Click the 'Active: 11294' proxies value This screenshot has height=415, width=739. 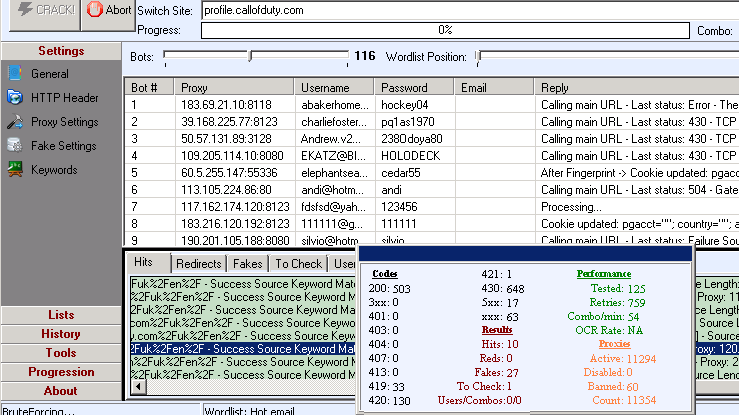623,358
